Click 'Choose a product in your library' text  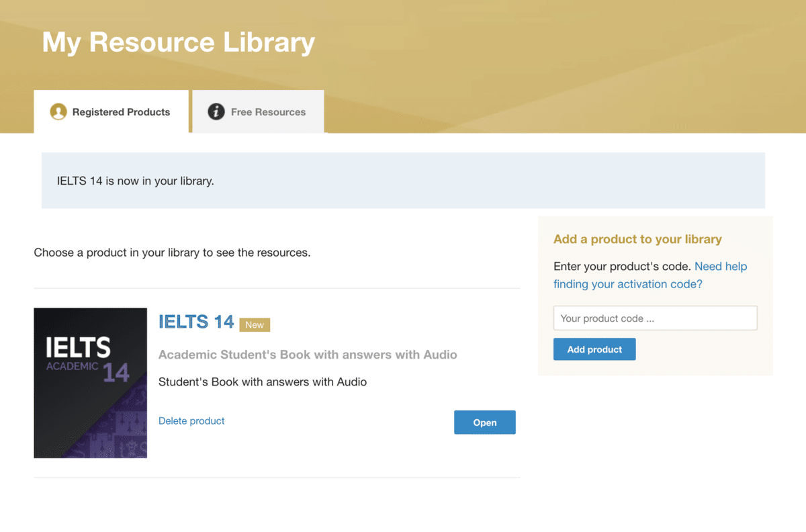[172, 253]
